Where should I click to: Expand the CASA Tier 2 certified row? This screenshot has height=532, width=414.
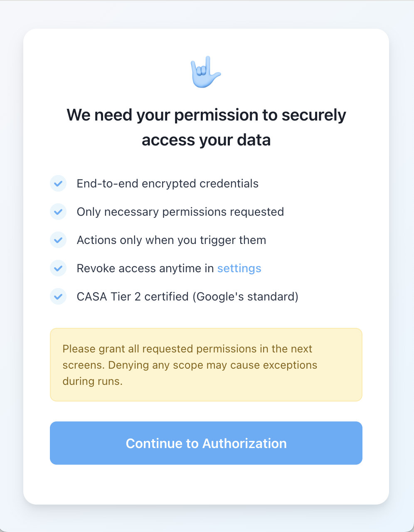[187, 296]
